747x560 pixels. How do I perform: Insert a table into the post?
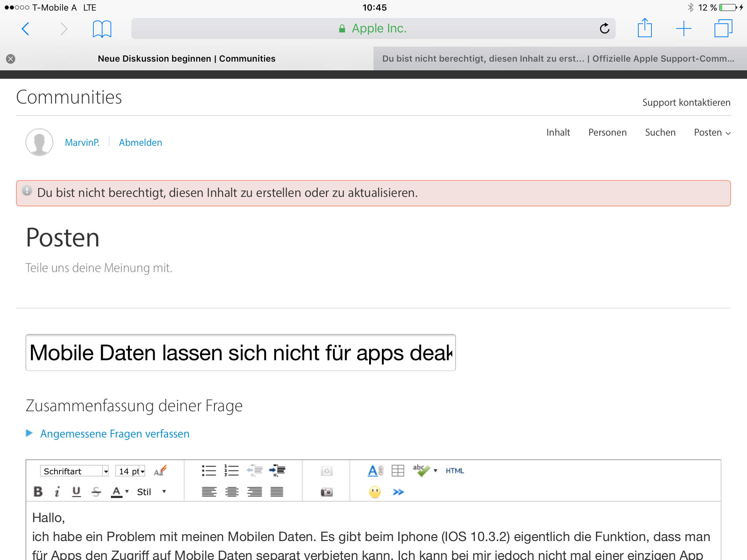[398, 471]
